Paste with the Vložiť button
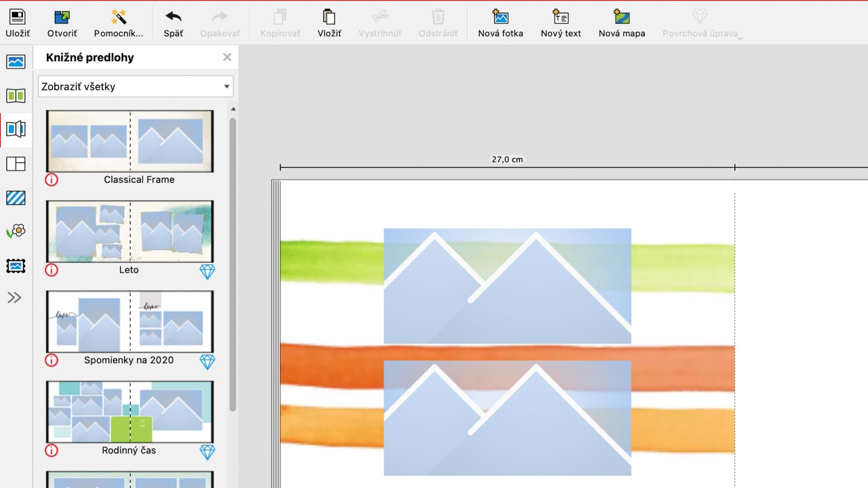This screenshot has height=488, width=868. point(329,24)
